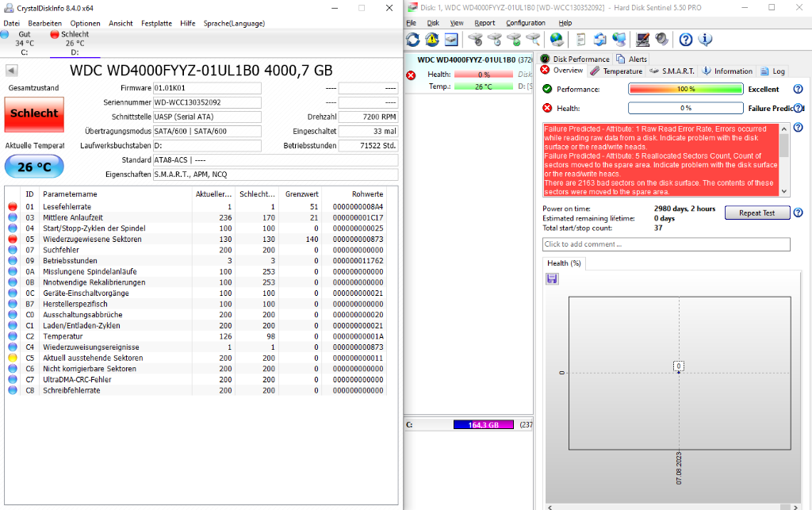
Task: Select the Health (%) graph tab
Action: [x=564, y=263]
